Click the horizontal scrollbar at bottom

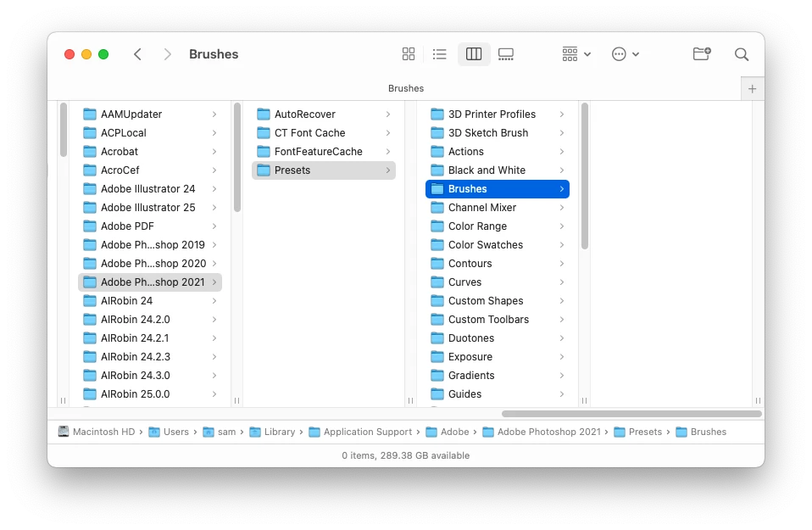click(x=631, y=414)
